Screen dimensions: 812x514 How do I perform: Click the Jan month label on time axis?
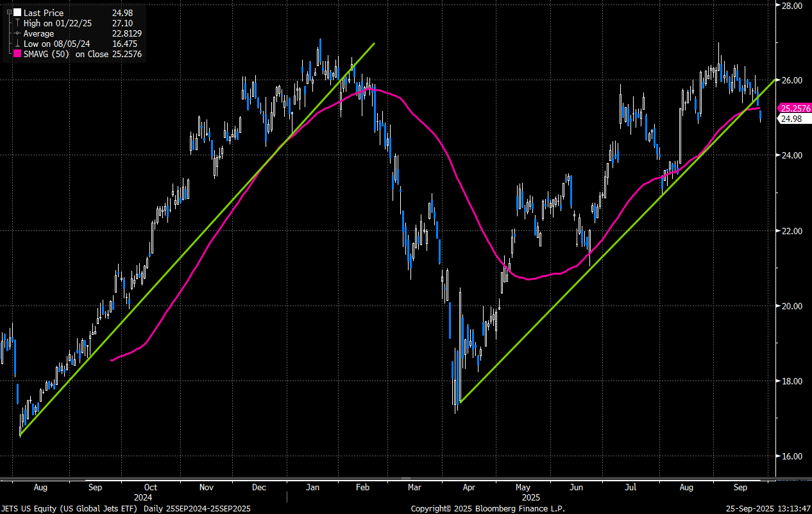[312, 488]
